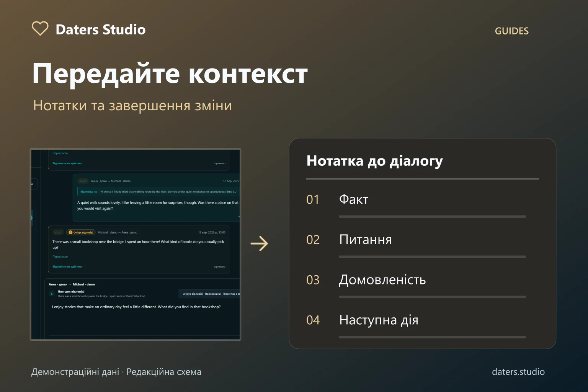Click the quoted 'Відповідь на:' reply preview
588x392 pixels.
(158, 191)
